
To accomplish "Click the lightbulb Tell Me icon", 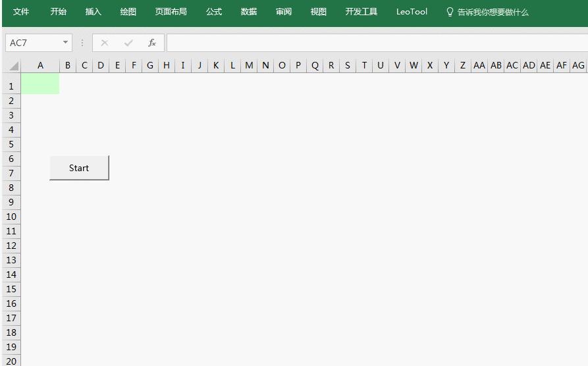I will [x=450, y=12].
